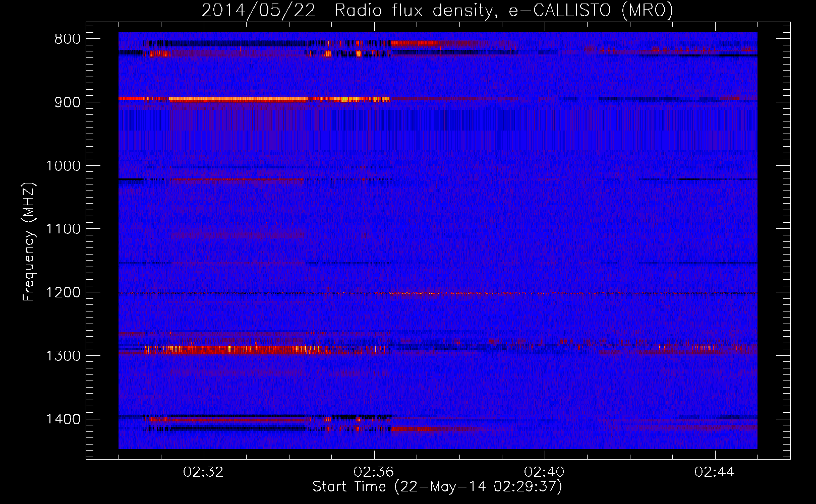The height and width of the screenshot is (504, 816).
Task: Click the 02:36 time tick label
Action: pos(374,472)
